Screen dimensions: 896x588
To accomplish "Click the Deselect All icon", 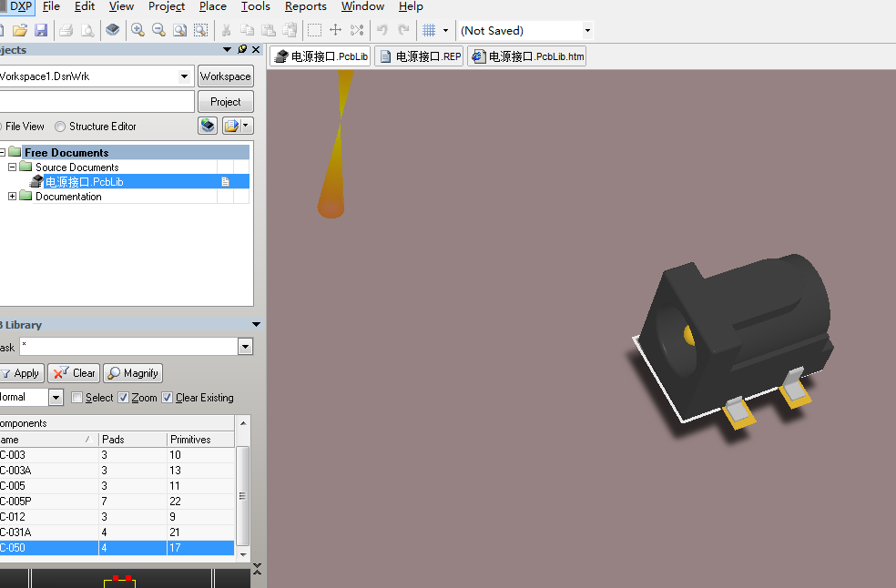I will pyautogui.click(x=357, y=30).
